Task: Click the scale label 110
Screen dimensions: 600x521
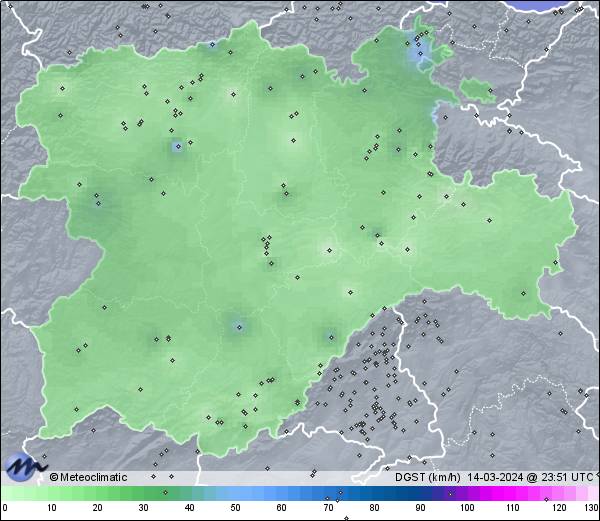Action: point(513,508)
